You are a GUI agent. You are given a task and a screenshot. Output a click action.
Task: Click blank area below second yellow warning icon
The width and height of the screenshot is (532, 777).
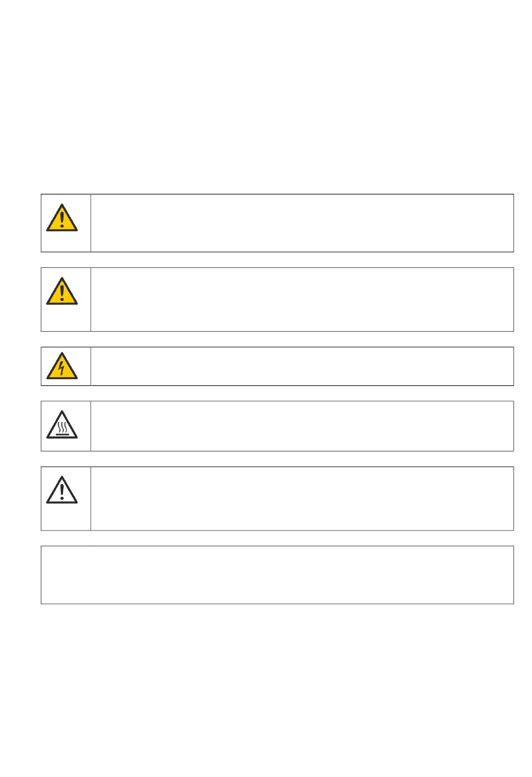(66, 318)
